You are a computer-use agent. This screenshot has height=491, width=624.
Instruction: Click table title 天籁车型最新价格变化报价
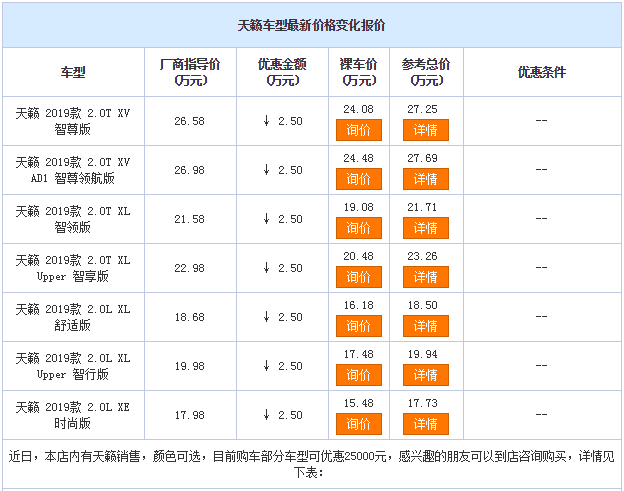tap(312, 25)
